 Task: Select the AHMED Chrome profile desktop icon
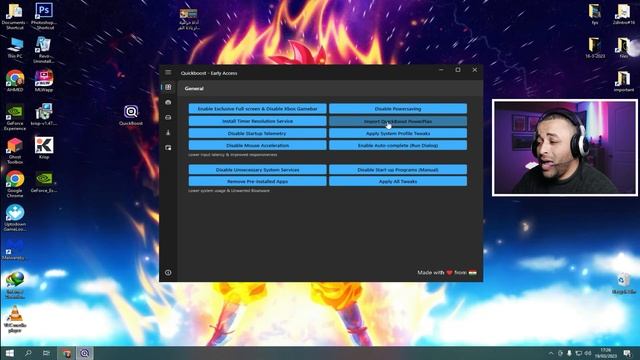[15, 80]
